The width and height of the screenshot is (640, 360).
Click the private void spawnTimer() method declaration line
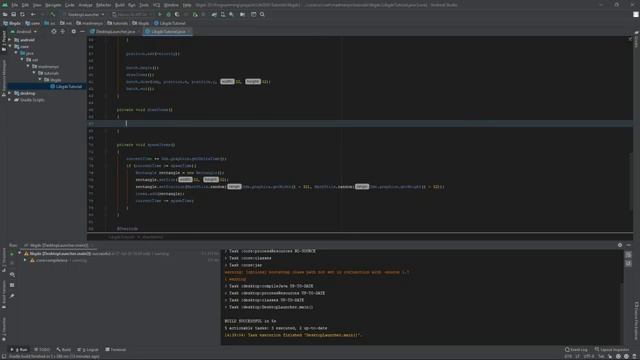145,144
